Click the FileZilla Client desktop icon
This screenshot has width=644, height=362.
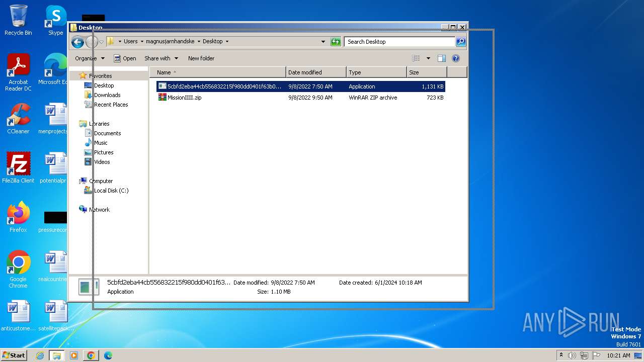(18, 168)
